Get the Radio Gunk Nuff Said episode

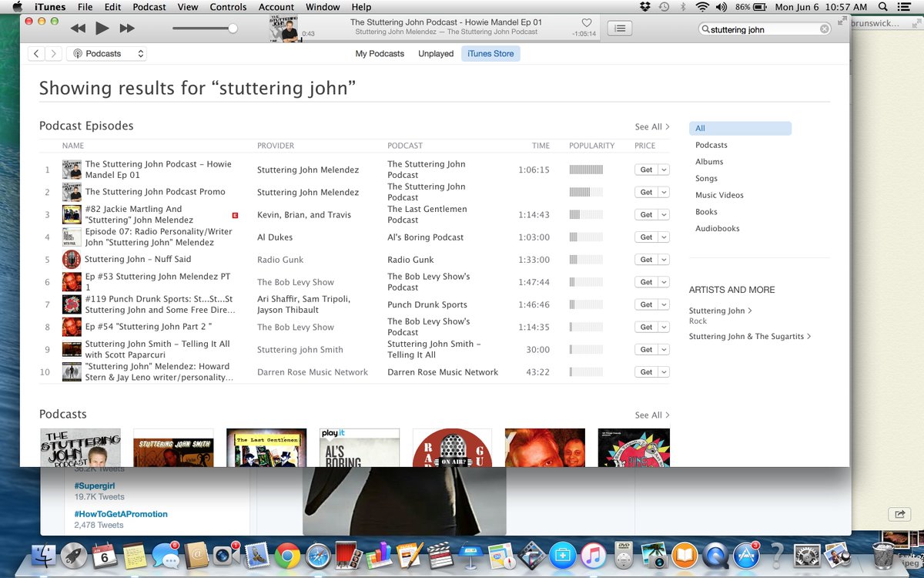[646, 260]
